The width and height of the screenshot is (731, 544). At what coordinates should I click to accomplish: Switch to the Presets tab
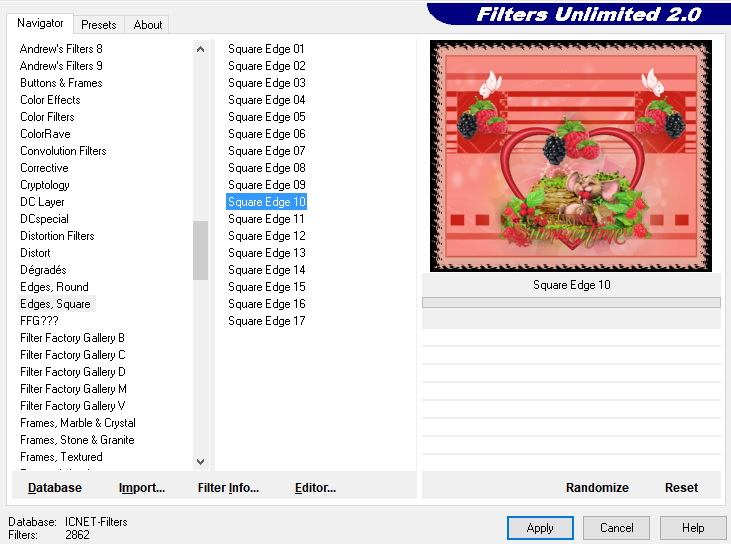tap(98, 25)
